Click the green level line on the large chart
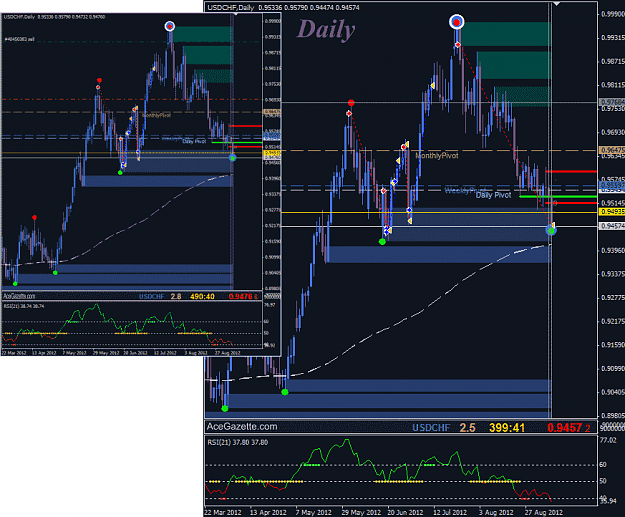Screen dimensions: 625x517 coord(558,197)
